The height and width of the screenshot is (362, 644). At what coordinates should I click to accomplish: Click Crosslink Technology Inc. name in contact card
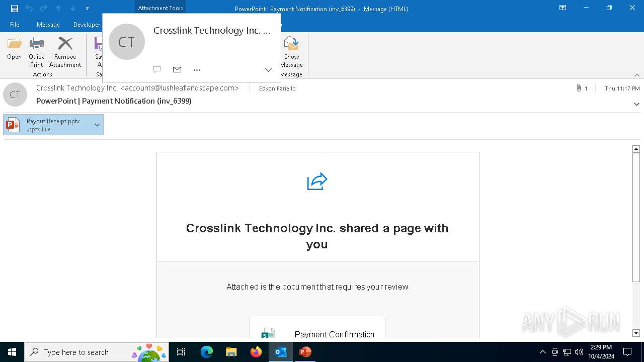pyautogui.click(x=212, y=31)
